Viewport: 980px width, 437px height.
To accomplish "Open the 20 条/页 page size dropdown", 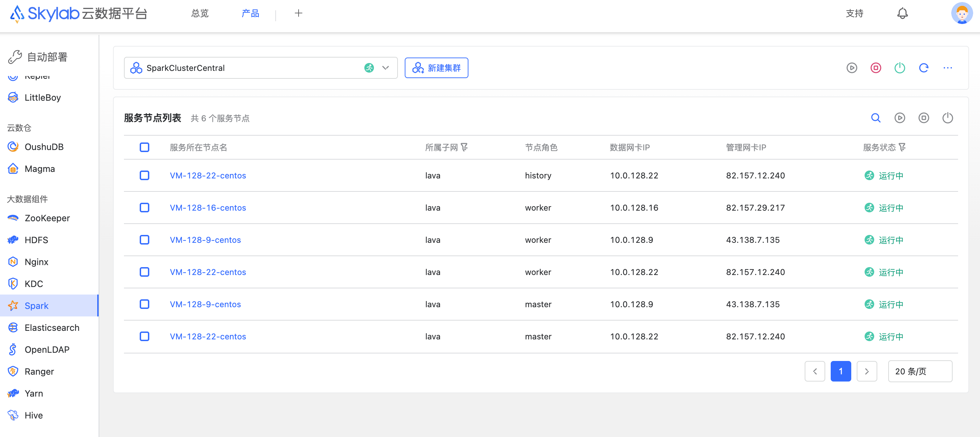I will click(x=920, y=371).
